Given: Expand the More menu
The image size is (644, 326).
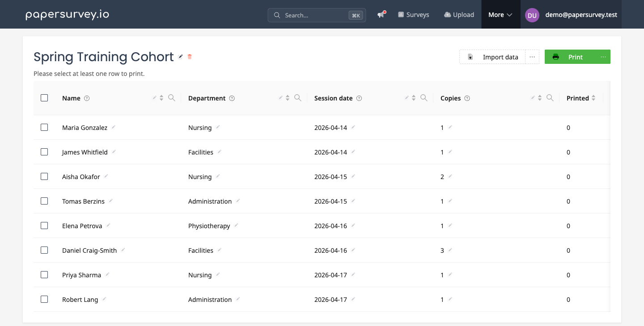Looking at the screenshot, I should (x=500, y=15).
